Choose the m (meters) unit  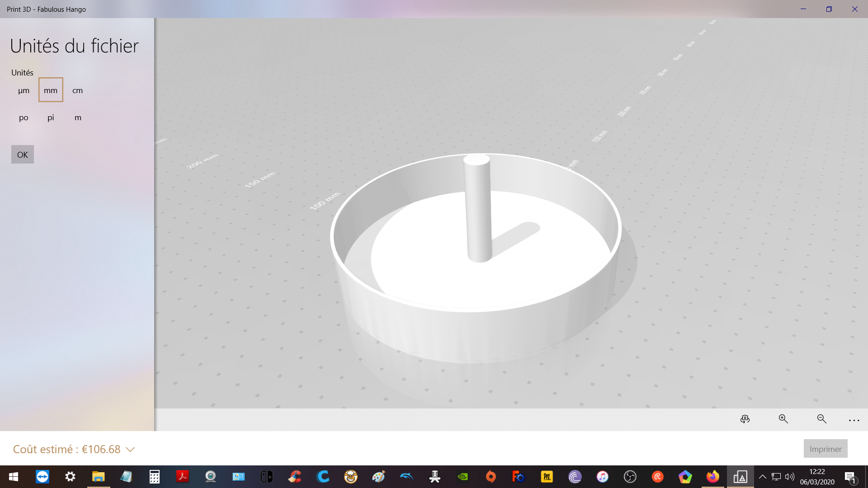(x=78, y=117)
